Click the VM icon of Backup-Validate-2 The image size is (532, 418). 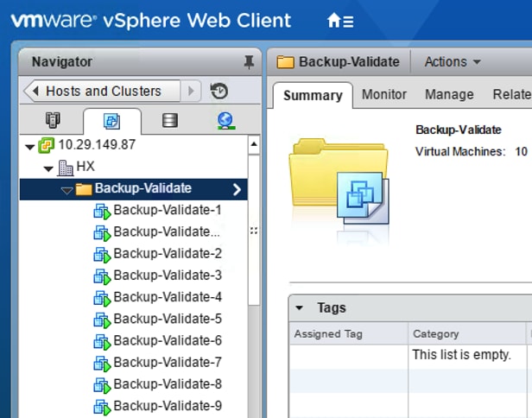[102, 255]
